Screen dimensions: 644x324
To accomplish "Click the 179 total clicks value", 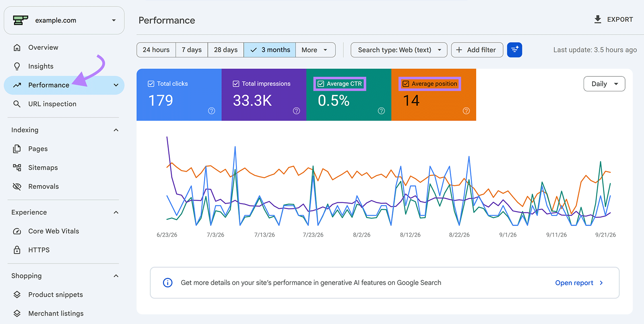I will pyautogui.click(x=161, y=100).
